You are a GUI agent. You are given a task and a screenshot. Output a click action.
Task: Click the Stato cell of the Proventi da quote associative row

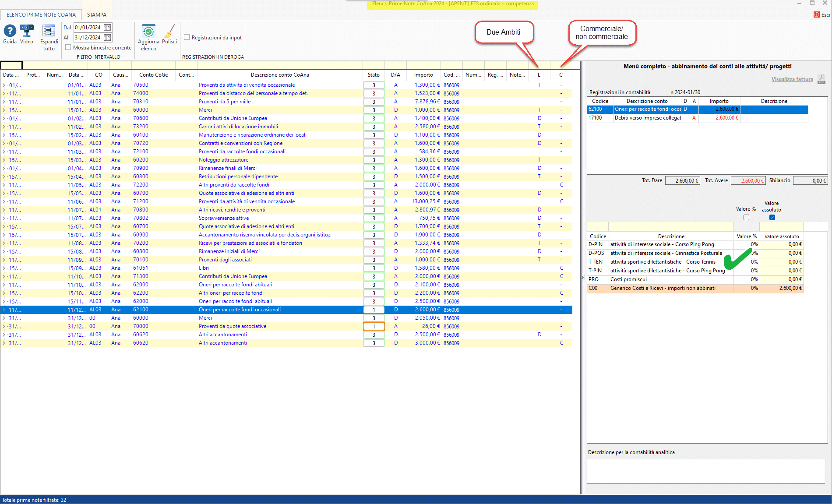(x=374, y=326)
